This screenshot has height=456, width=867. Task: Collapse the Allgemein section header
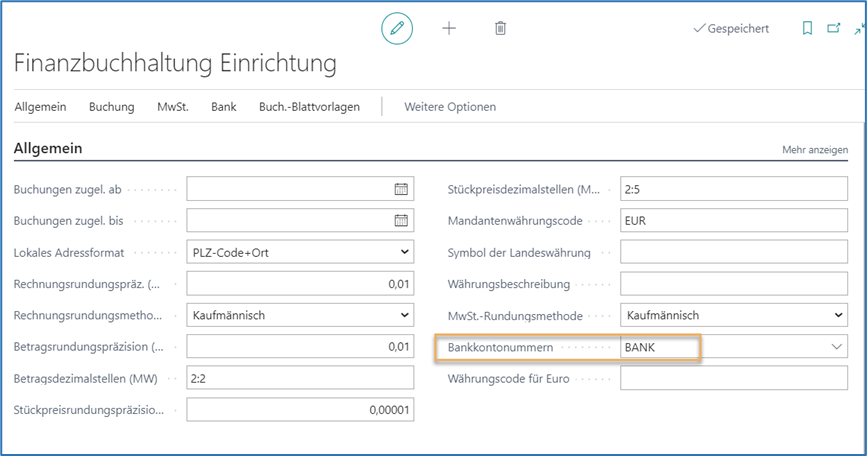click(x=48, y=149)
